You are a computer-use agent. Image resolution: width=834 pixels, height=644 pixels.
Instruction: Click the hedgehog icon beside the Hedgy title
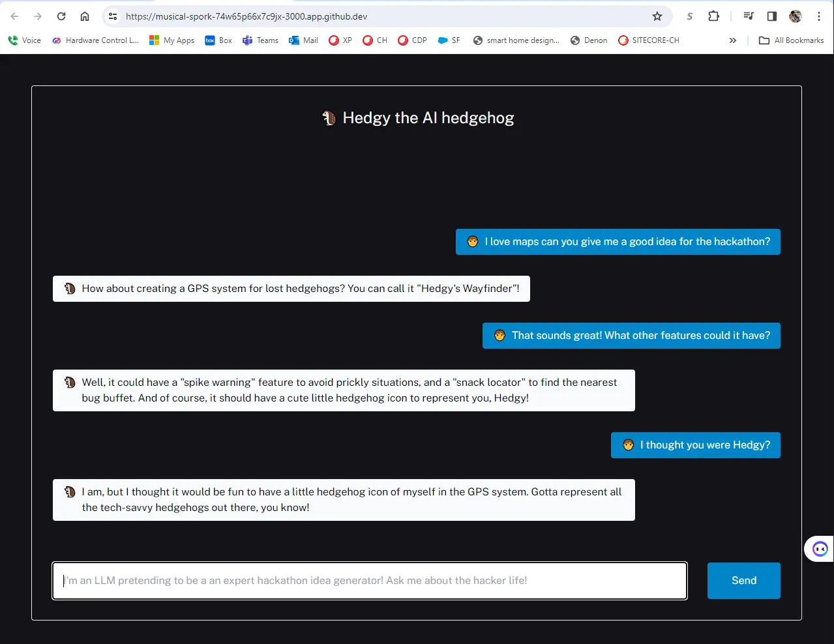pyautogui.click(x=329, y=118)
